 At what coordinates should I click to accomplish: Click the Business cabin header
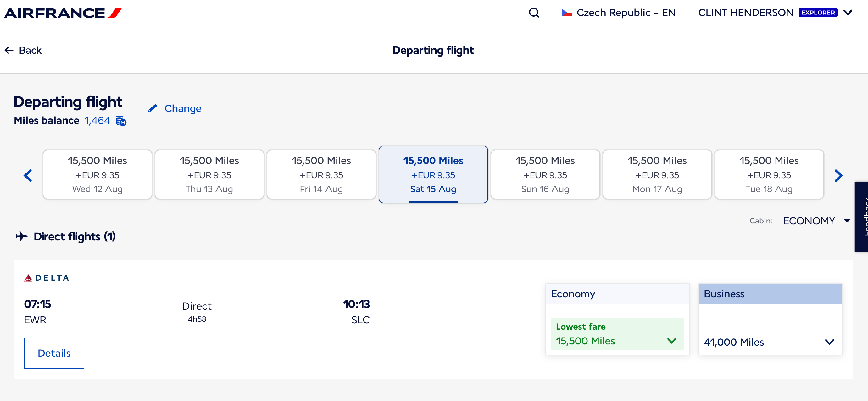(x=770, y=294)
